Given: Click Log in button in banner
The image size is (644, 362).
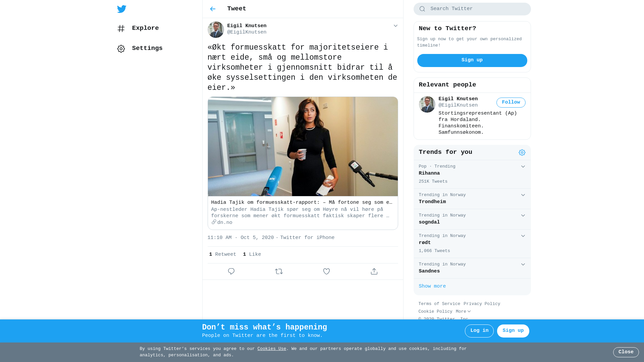Looking at the screenshot, I should point(479,331).
